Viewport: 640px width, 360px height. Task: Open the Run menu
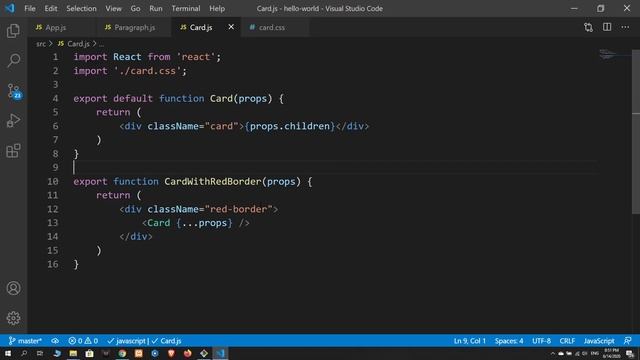(156, 9)
